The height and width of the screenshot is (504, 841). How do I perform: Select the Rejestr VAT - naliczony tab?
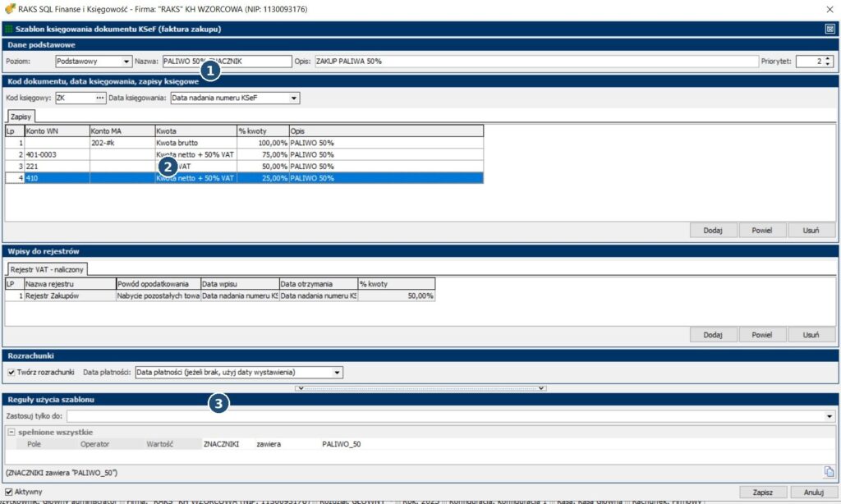(x=47, y=269)
